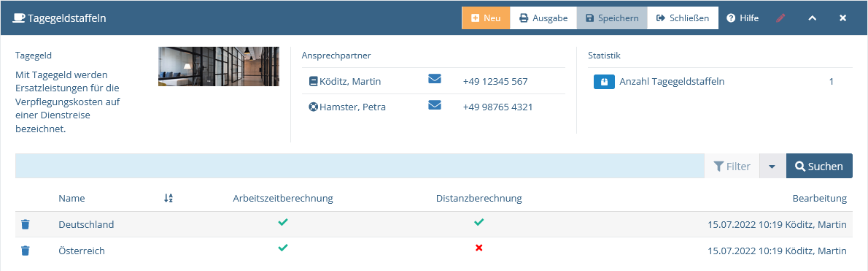Screen dimensions: 868x271
Task: Create a new entry with Neu button
Action: (x=486, y=18)
